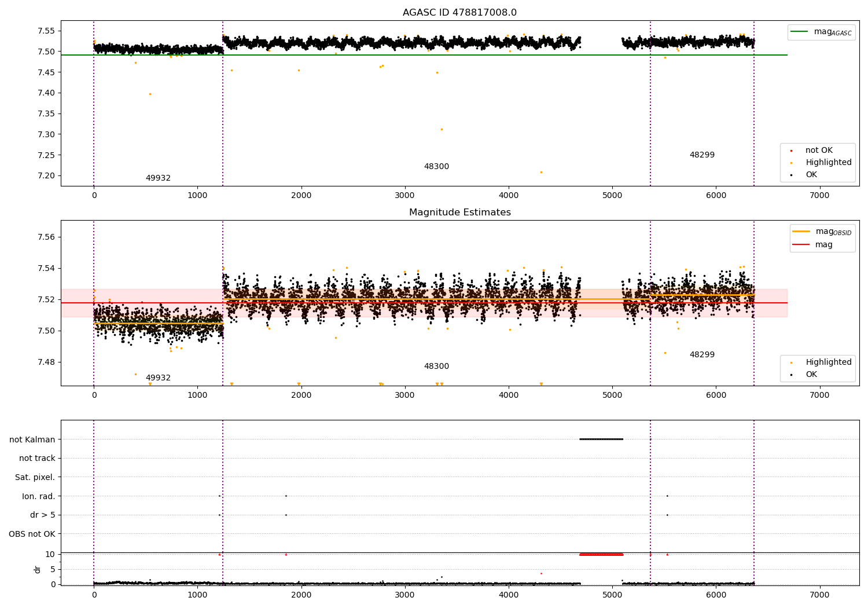Viewport: 868px width, 608px height.
Task: Click the 7.56 y-axis tick label
Action: tap(46, 237)
